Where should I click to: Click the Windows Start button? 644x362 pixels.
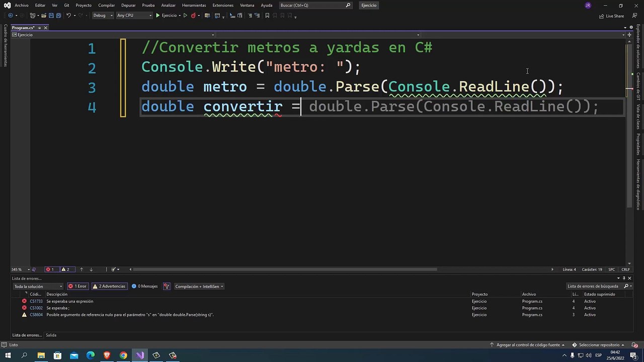point(8,355)
